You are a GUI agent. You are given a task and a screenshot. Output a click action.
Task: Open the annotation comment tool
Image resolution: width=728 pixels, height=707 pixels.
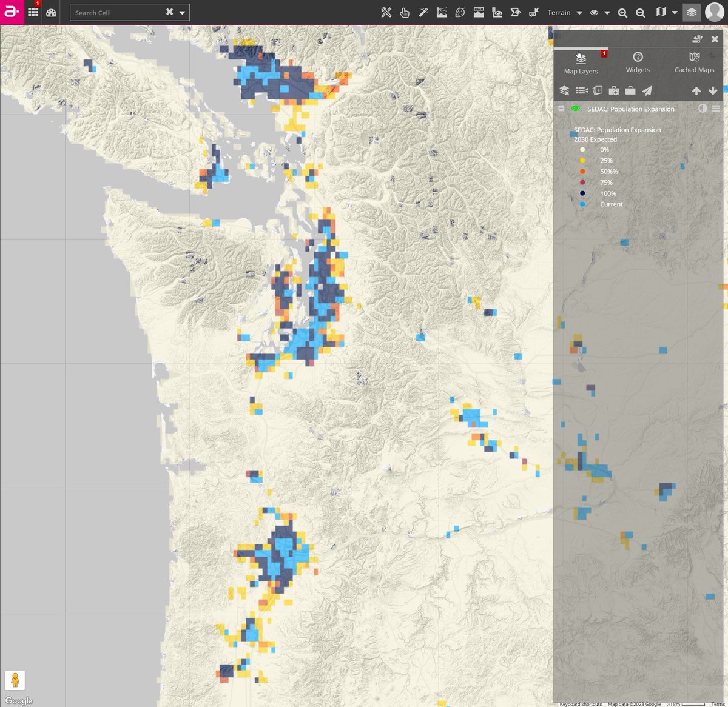(x=534, y=12)
